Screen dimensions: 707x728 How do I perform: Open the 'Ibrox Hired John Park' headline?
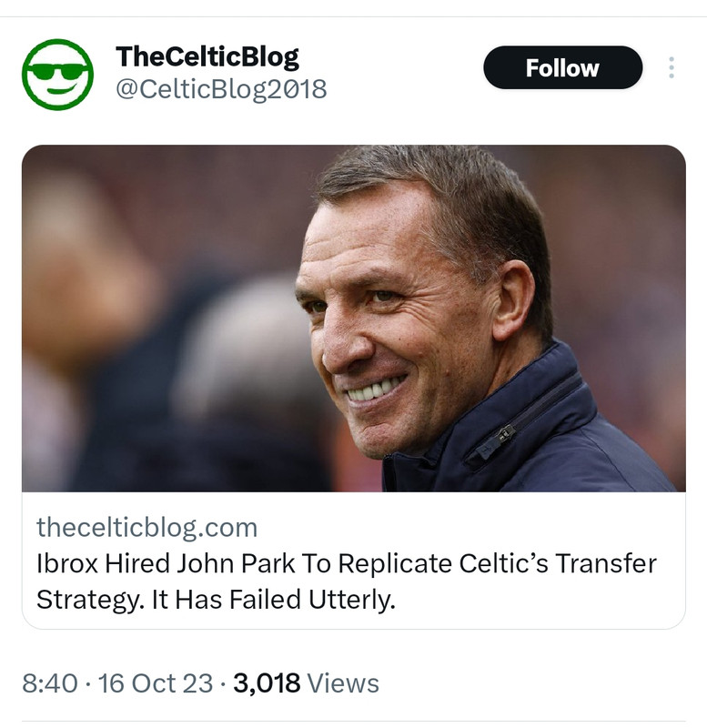click(164, 563)
